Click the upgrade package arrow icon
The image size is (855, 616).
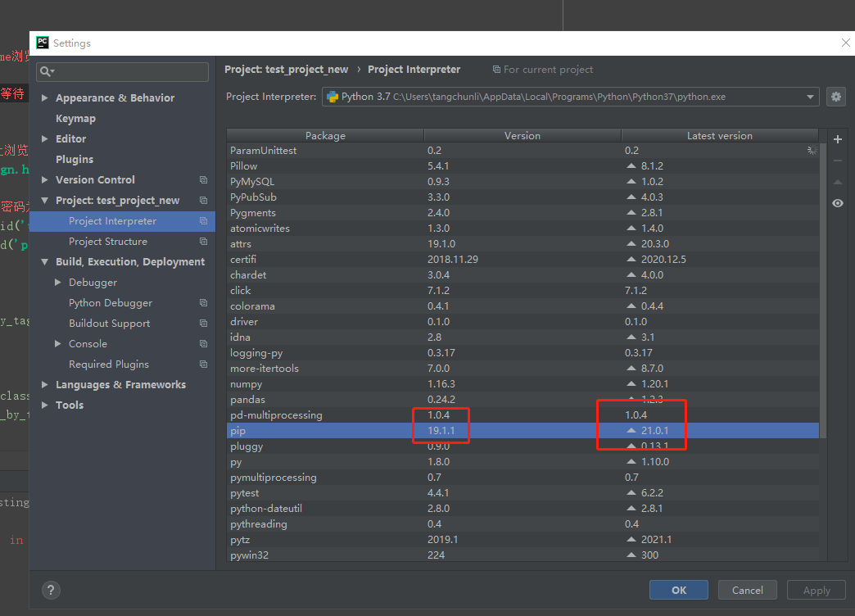pyautogui.click(x=838, y=182)
